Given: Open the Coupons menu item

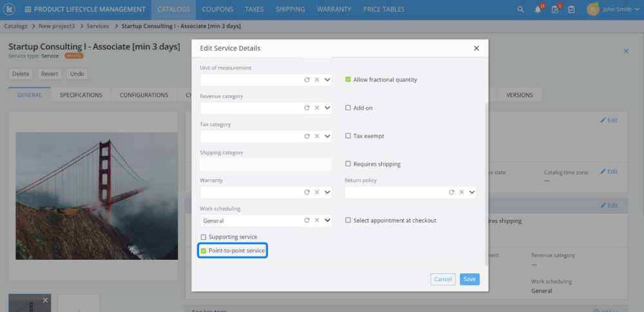Looking at the screenshot, I should (218, 10).
